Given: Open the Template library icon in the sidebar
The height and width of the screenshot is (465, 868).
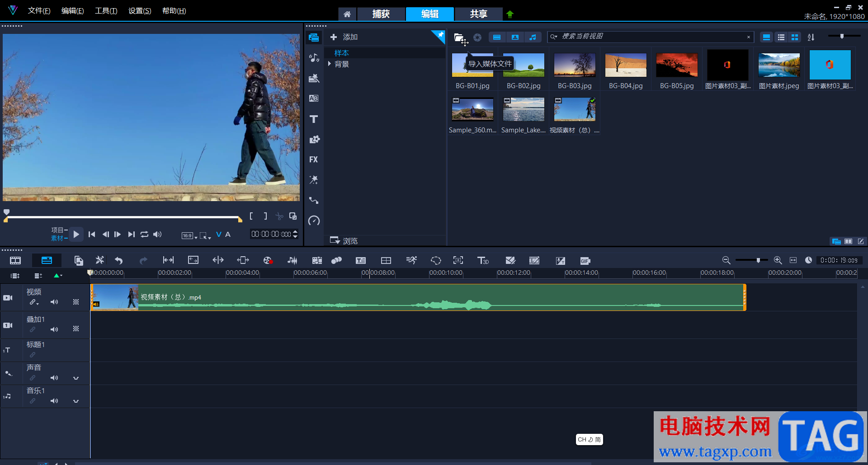Looking at the screenshot, I should point(314,78).
